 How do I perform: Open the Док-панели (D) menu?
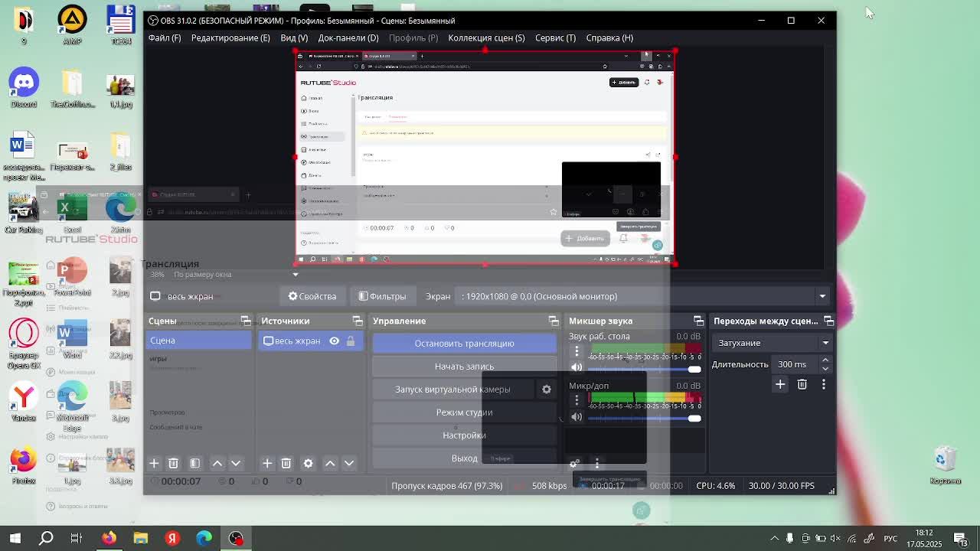click(348, 37)
